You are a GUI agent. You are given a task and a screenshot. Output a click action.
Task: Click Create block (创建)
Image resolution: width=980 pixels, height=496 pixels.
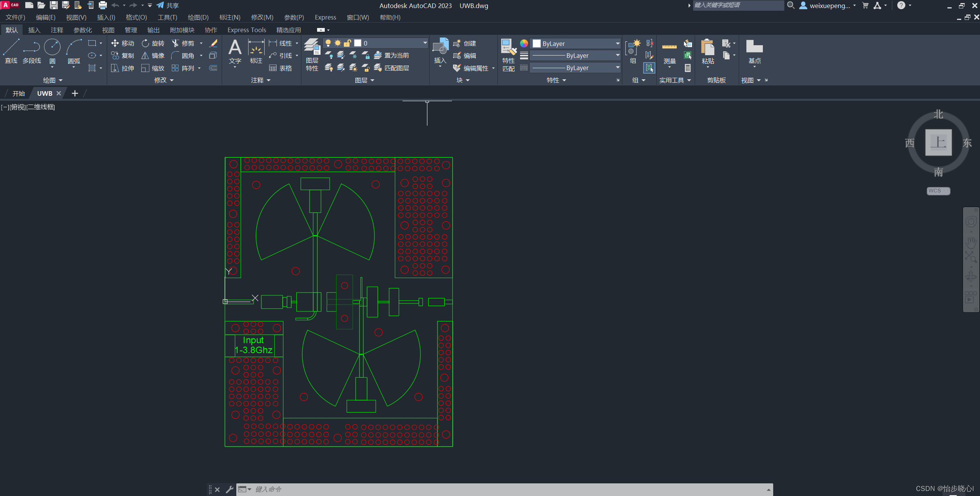pos(465,43)
